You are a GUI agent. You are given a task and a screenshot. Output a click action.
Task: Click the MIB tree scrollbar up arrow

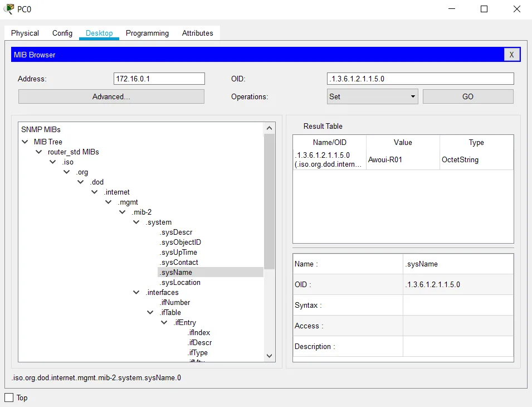pyautogui.click(x=270, y=128)
